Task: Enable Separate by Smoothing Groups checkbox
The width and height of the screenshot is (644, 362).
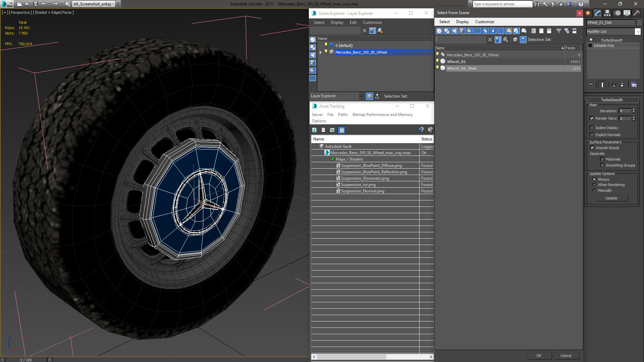Action: pos(602,165)
